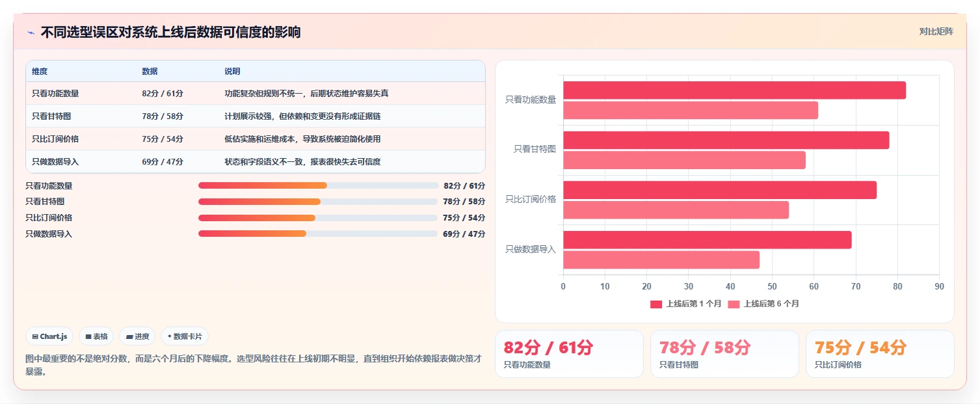
Task: Click the 只看功能数量 chart axis label
Action: [x=531, y=100]
